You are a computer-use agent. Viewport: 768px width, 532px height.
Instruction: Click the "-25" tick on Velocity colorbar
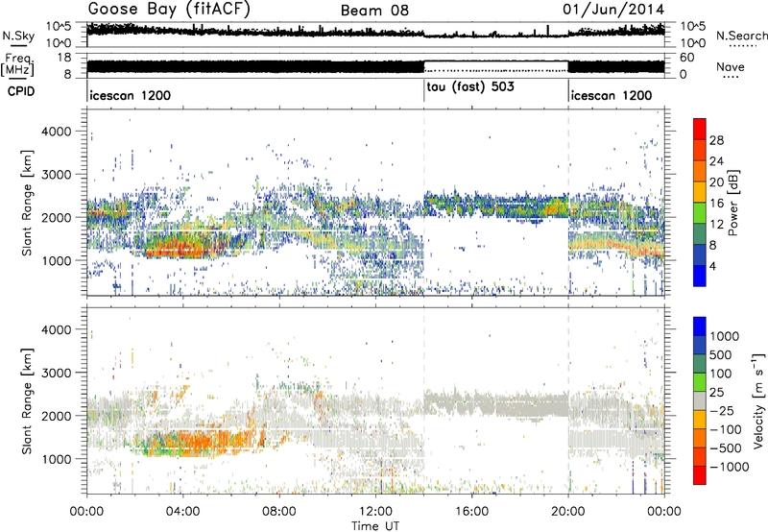(x=722, y=411)
